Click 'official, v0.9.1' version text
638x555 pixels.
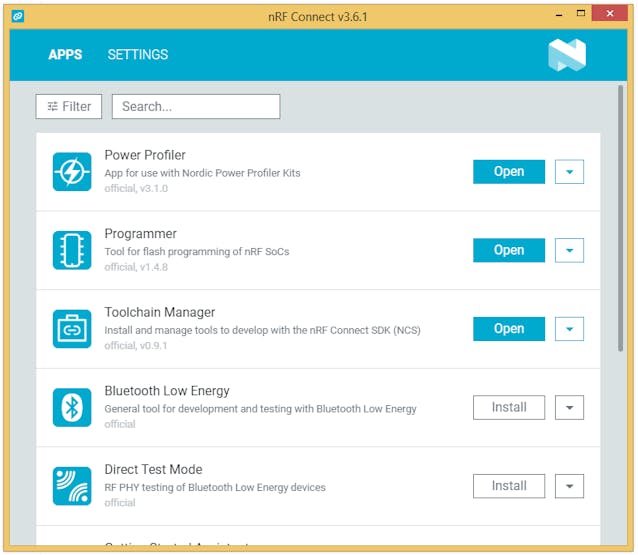tap(136, 345)
